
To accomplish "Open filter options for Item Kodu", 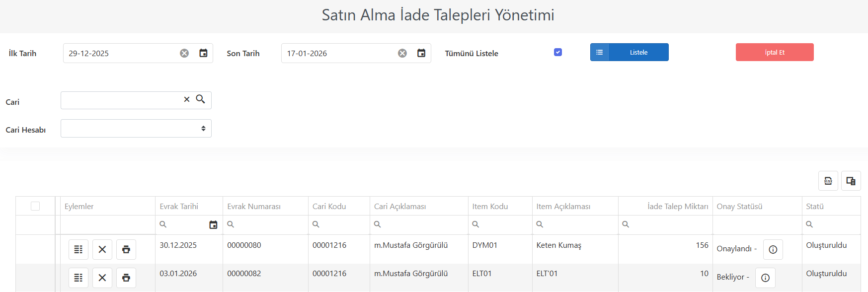I will point(475,224).
